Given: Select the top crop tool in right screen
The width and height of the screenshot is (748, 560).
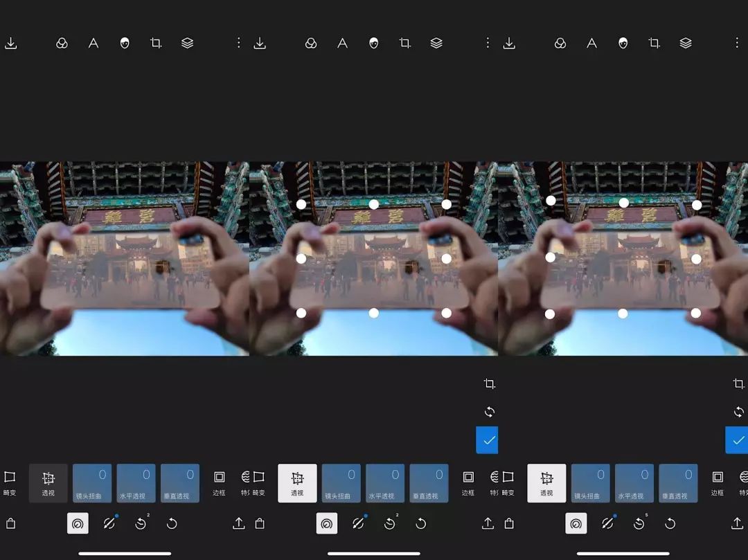Looking at the screenshot, I should pos(654,44).
